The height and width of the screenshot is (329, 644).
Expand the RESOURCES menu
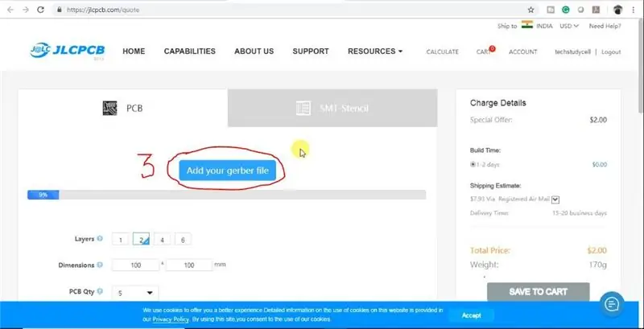coord(375,51)
